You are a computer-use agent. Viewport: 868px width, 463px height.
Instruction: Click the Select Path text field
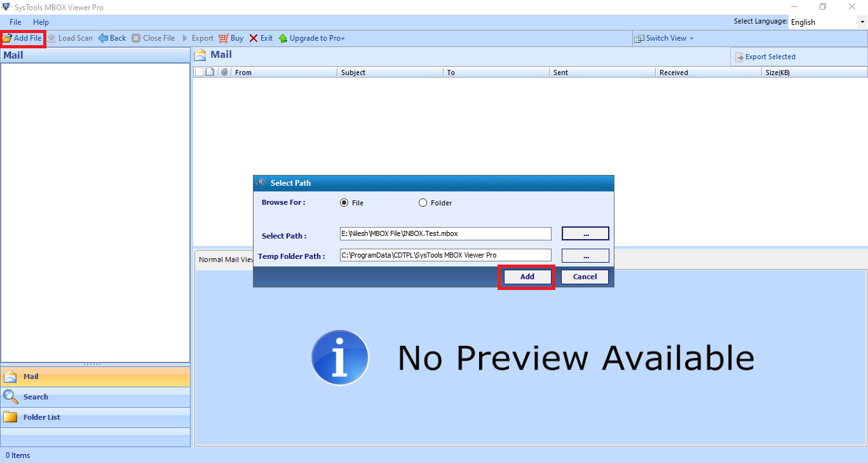click(445, 233)
